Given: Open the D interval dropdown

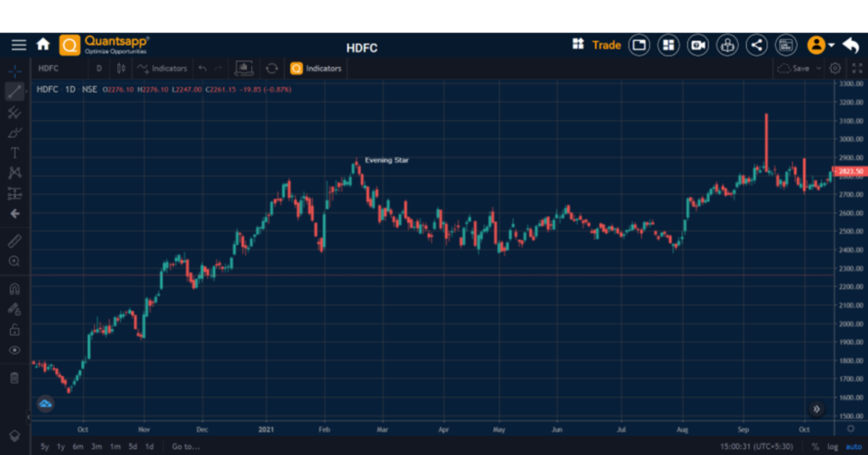Looking at the screenshot, I should 99,68.
